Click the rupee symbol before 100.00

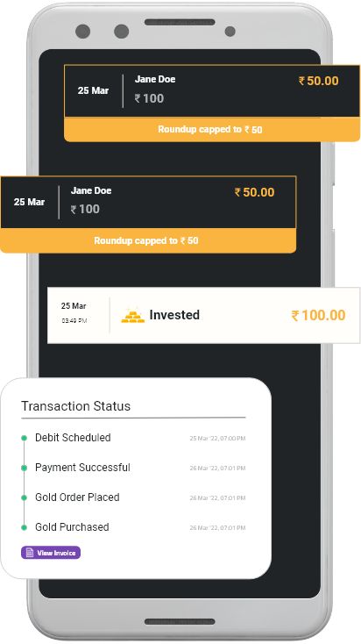(295, 316)
